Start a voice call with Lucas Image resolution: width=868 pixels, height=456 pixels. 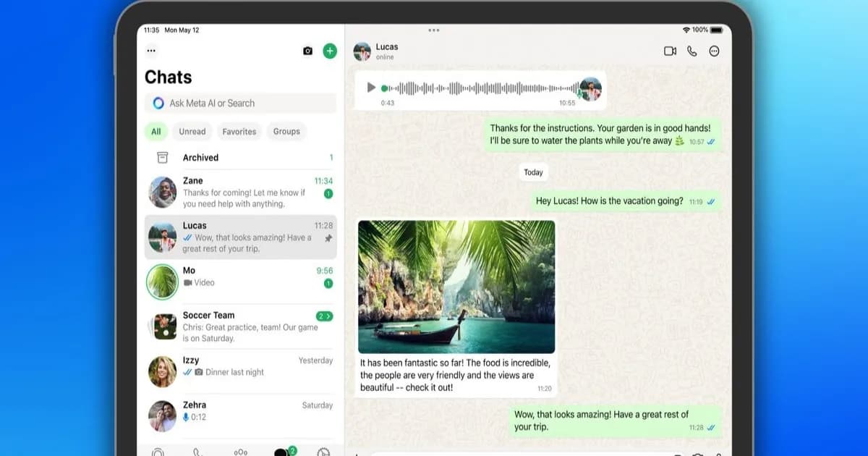coord(692,51)
